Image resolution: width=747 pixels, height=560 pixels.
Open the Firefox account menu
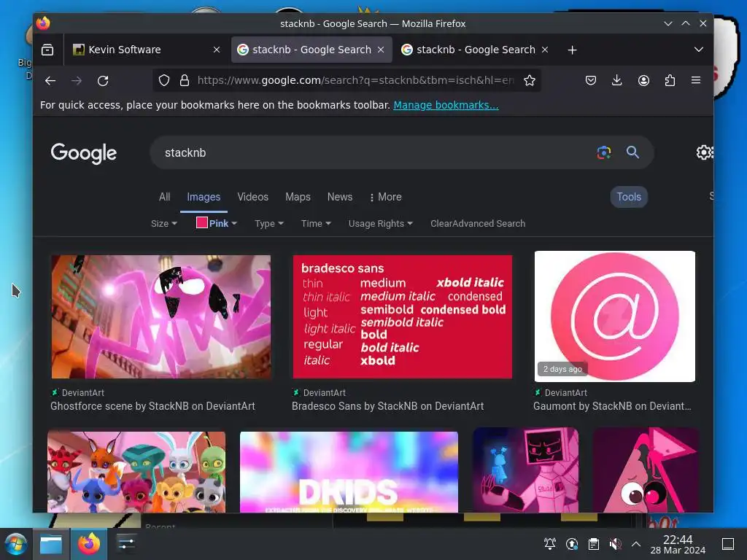[643, 80]
